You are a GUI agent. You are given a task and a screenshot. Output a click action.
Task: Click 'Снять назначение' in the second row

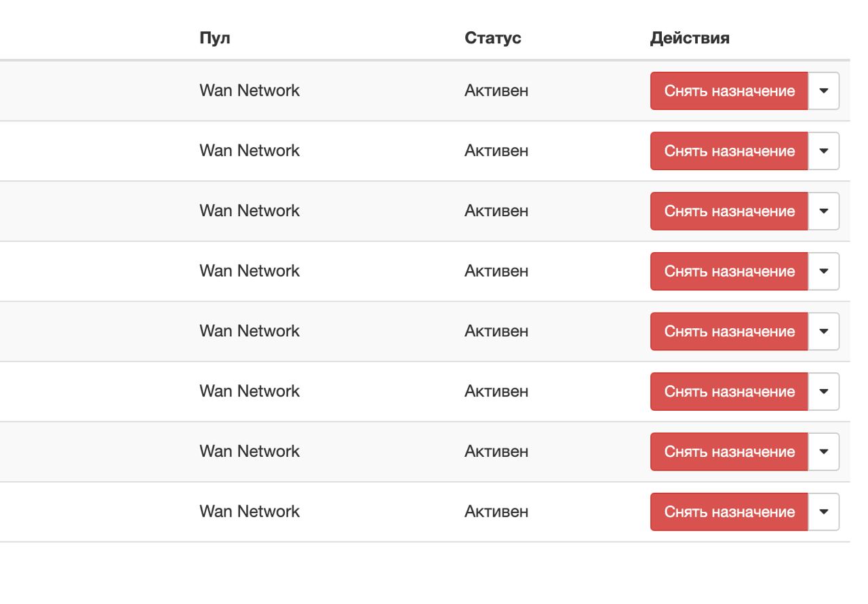[x=729, y=151]
